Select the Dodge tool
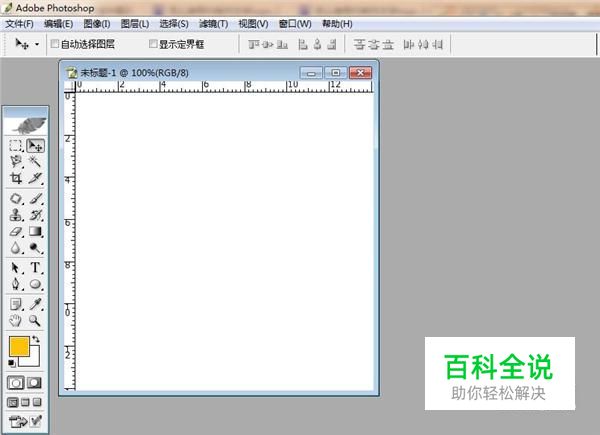The width and height of the screenshot is (600, 435). pyautogui.click(x=35, y=248)
